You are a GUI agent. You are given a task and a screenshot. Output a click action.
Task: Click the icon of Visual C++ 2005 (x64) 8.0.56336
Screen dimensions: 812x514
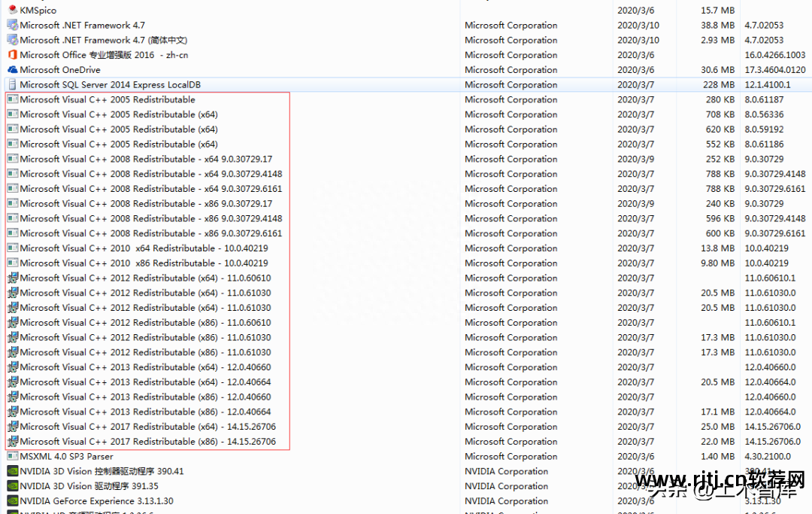point(13,114)
